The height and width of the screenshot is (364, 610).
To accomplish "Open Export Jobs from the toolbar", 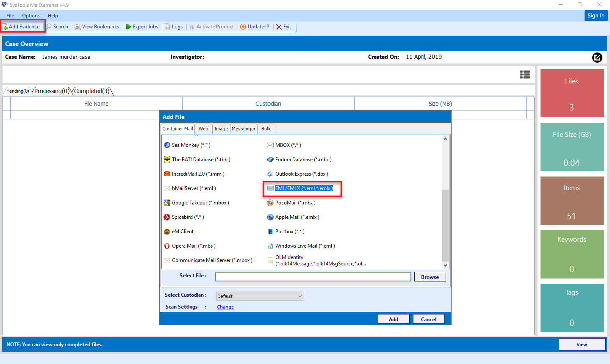I will click(142, 27).
